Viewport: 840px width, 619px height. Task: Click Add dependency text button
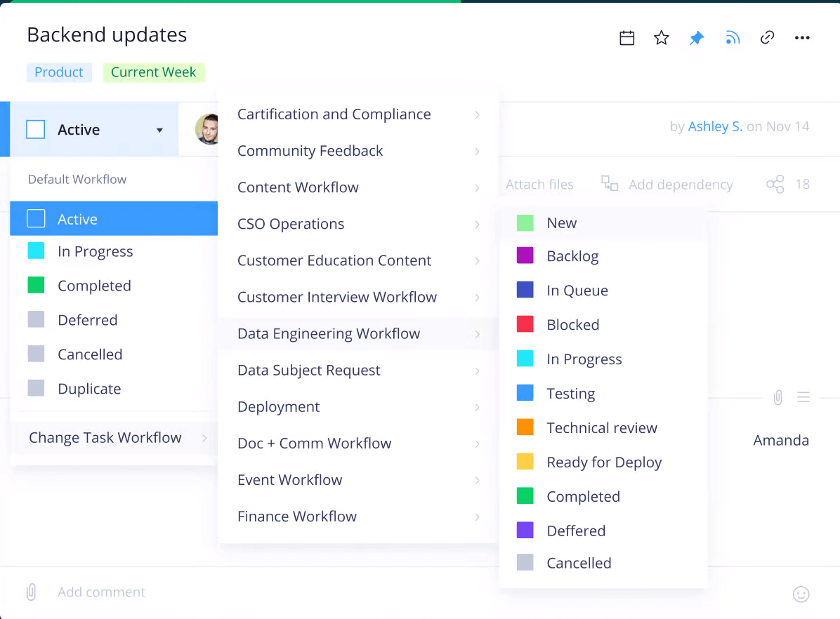pyautogui.click(x=681, y=185)
